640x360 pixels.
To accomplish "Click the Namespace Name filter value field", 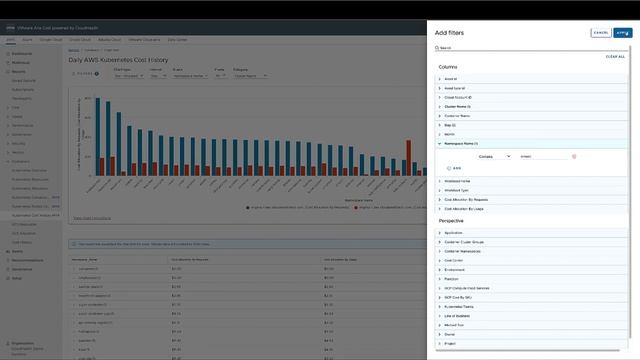I will [543, 156].
